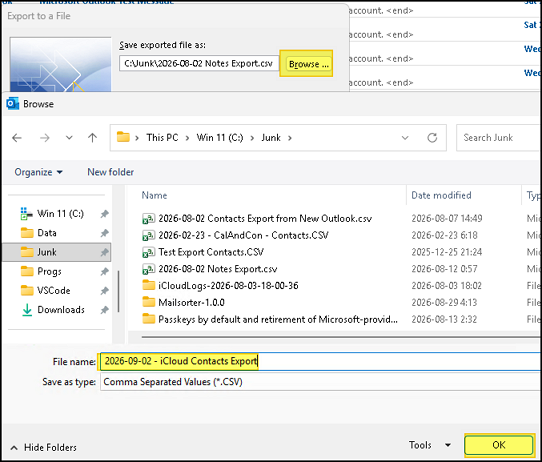This screenshot has height=462, width=542.
Task: Collapse the pane with Hide Folders
Action: tap(44, 447)
